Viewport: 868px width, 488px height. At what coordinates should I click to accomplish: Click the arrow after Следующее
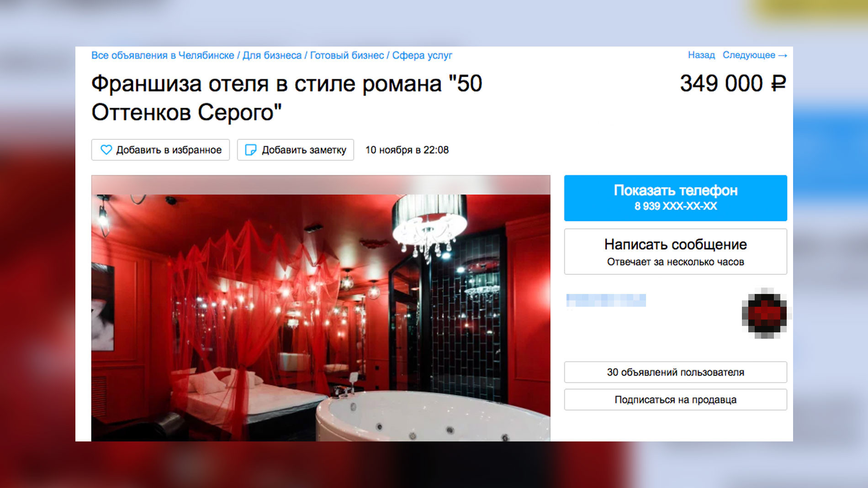click(x=783, y=55)
